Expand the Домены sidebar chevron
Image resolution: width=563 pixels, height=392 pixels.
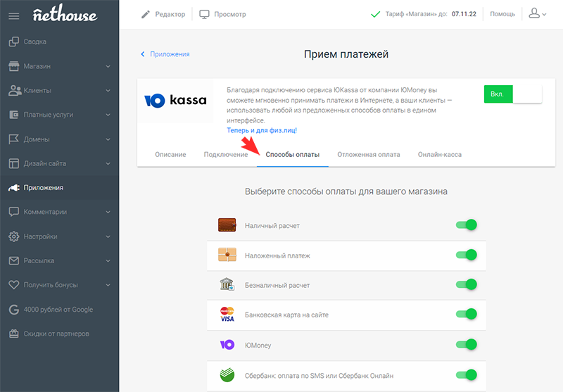pyautogui.click(x=108, y=139)
